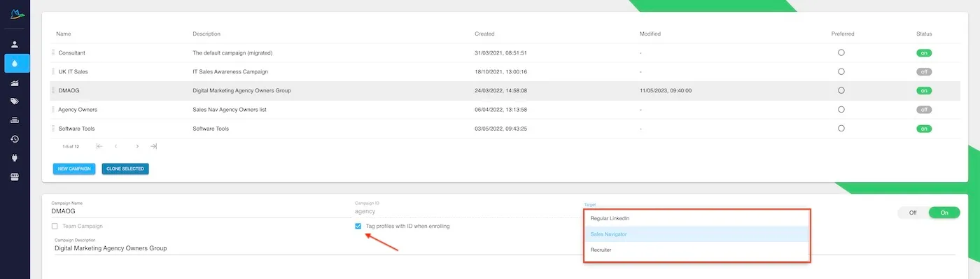Toggle the Agency Owners status switch
This screenshot has width=980, height=279.
click(x=924, y=110)
